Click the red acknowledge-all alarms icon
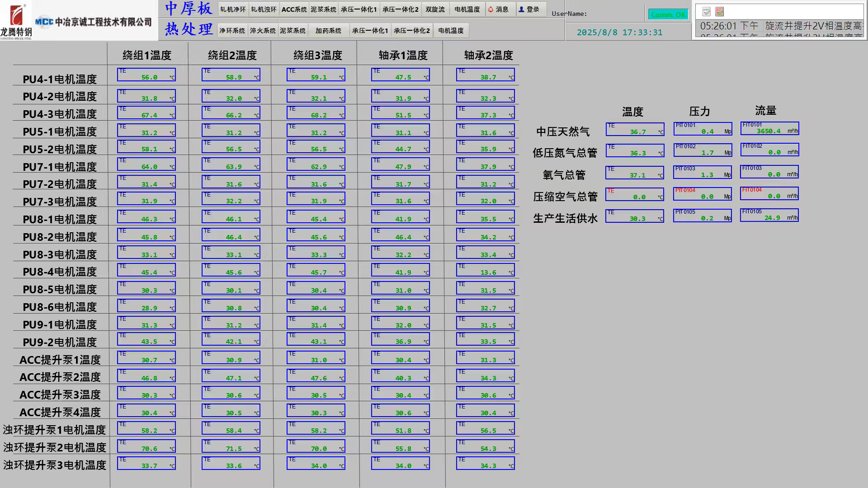Image resolution: width=868 pixels, height=488 pixels. tap(720, 12)
